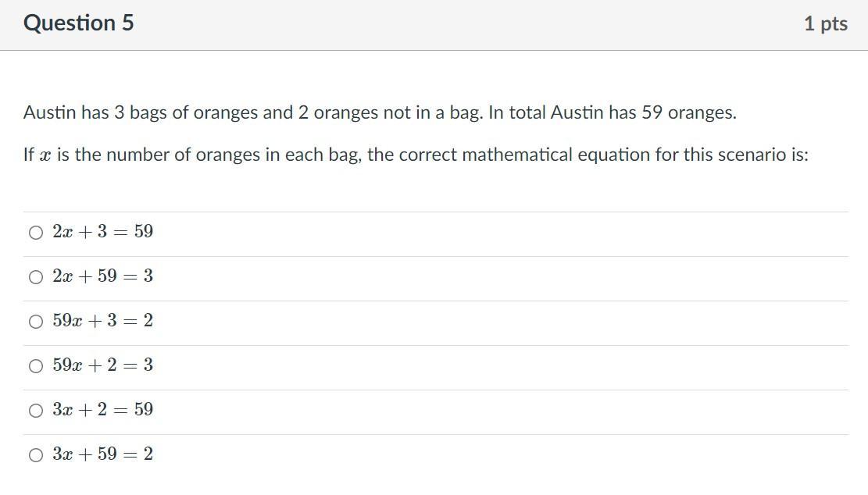Click the equation text 2x + 3 = 59

click(102, 232)
